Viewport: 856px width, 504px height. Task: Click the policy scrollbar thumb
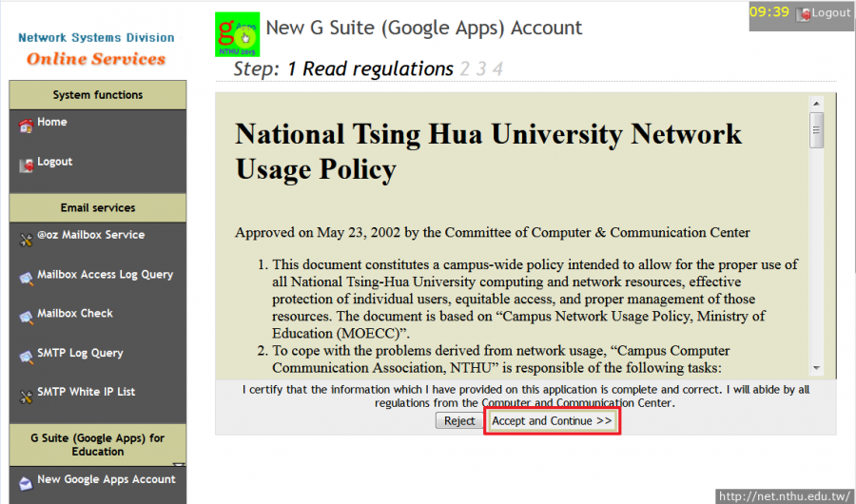[x=816, y=129]
